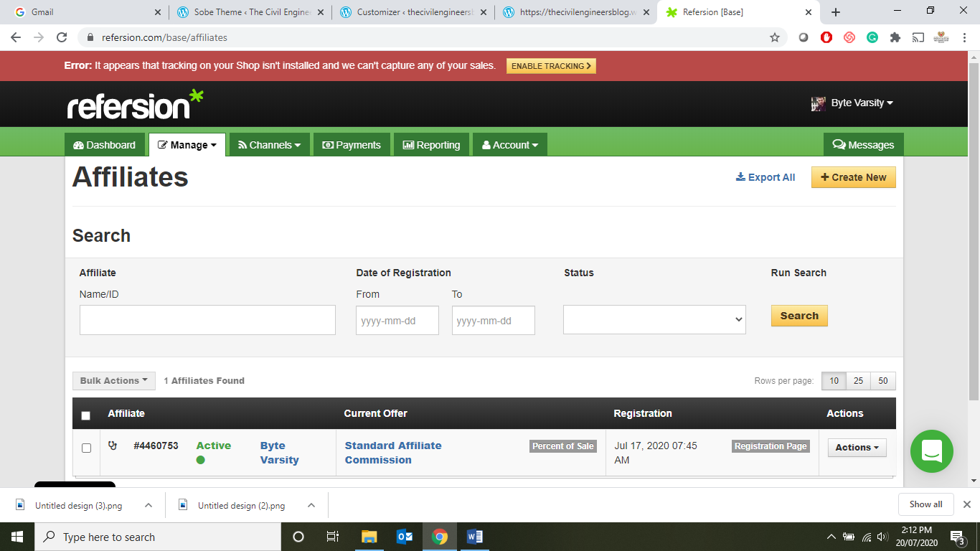
Task: Click the Registration Page tag
Action: coord(771,446)
